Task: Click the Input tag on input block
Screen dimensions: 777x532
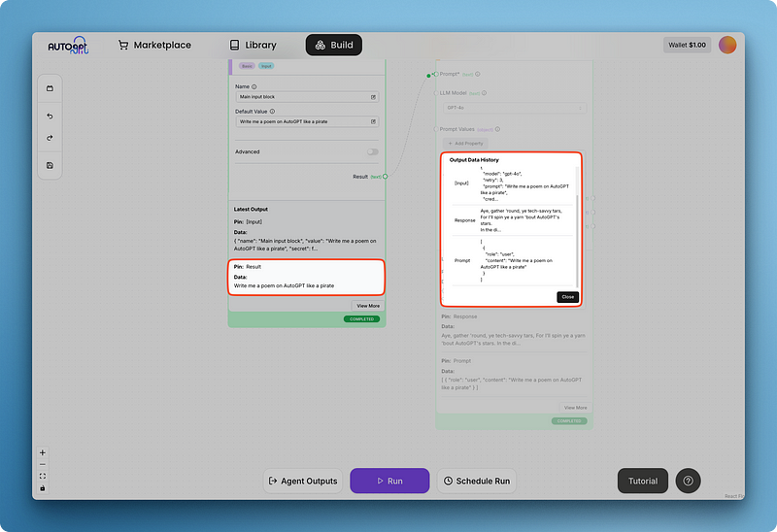Action: pos(266,66)
